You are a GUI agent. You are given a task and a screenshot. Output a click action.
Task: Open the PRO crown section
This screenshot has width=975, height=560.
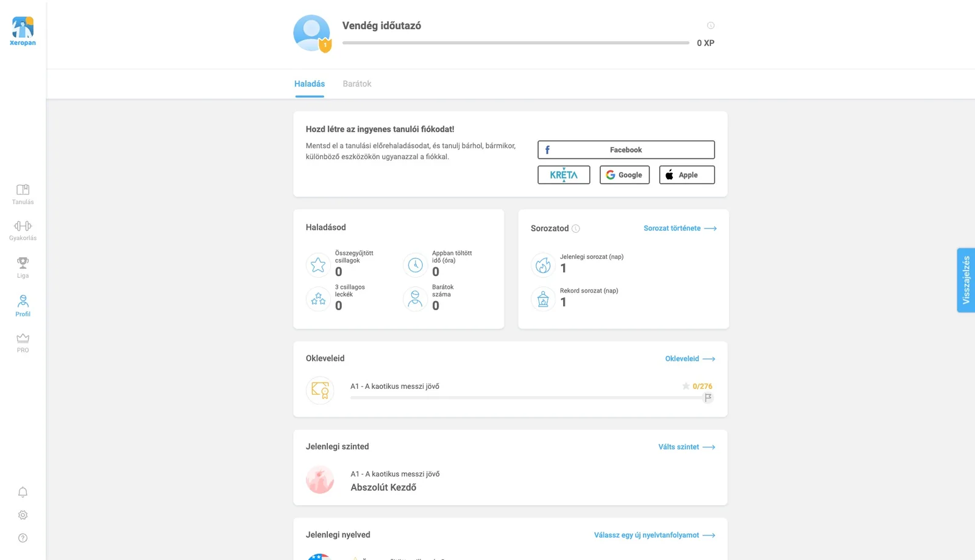23,343
